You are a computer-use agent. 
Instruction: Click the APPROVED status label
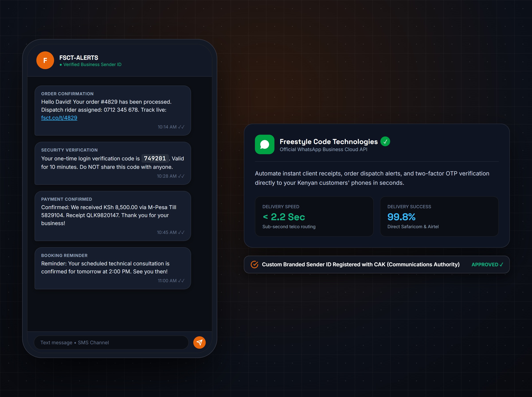tap(487, 265)
